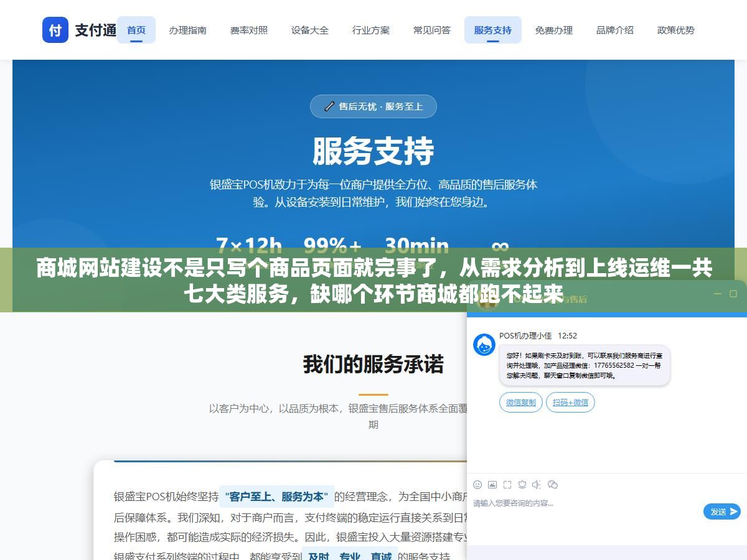Viewport: 747px width, 560px height.
Task: Click the 99%+ statistic
Action: tap(332, 245)
